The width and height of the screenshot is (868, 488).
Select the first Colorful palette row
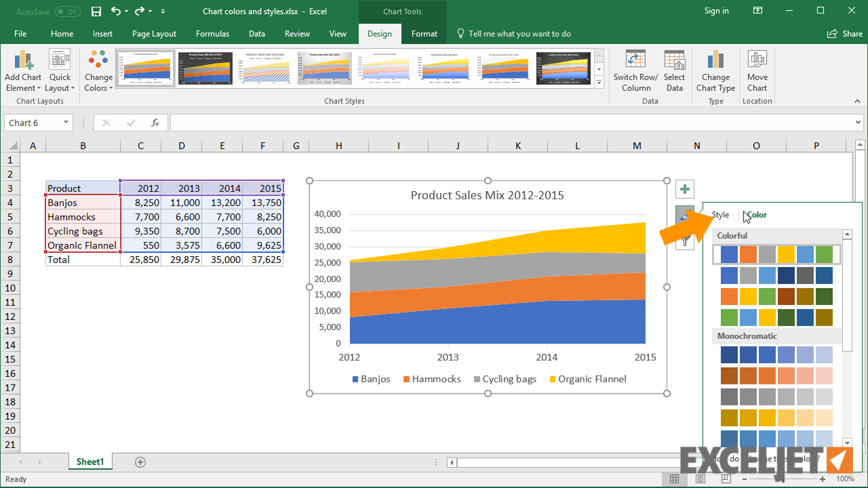point(776,254)
